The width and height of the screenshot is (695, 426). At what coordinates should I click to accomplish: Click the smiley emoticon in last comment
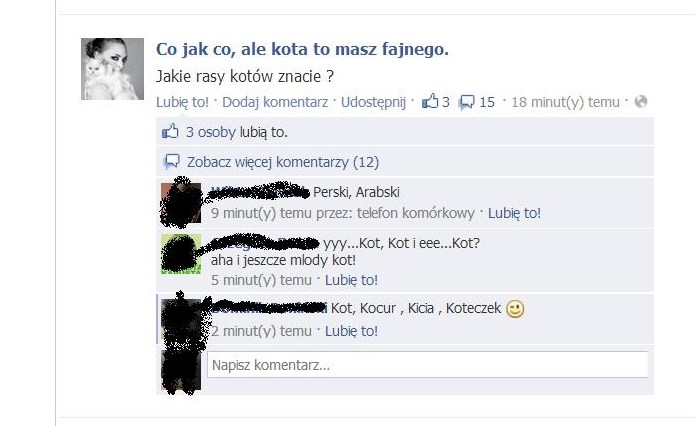tap(515, 309)
